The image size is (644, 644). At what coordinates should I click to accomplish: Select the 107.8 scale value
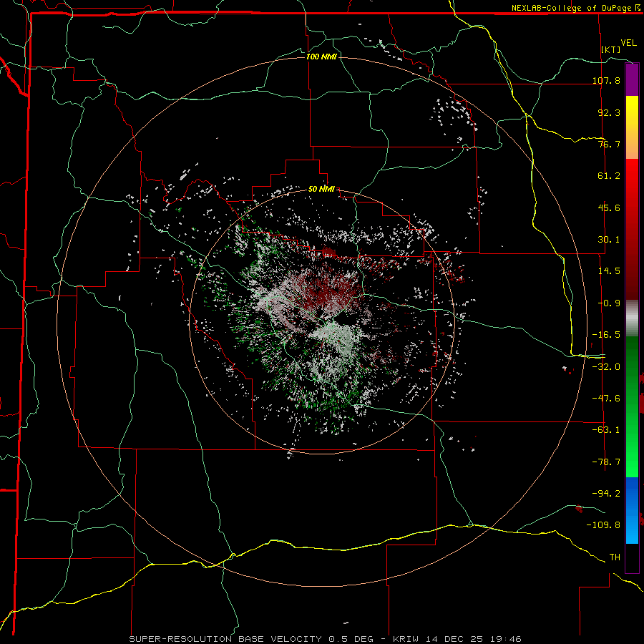(606, 80)
